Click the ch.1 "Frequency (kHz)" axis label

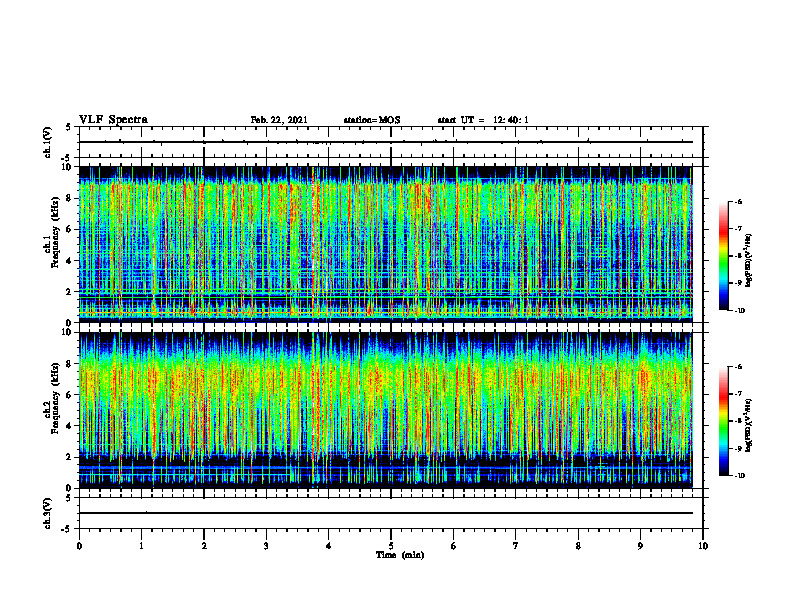[55, 233]
